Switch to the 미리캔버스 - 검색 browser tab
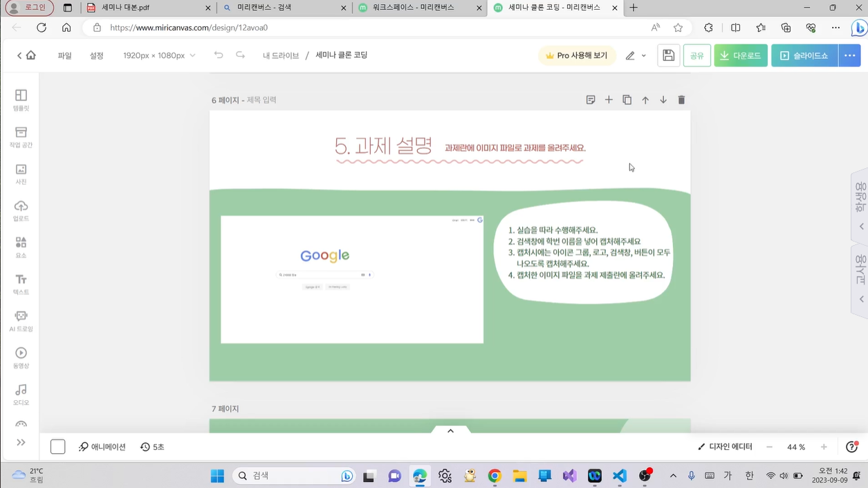 click(284, 8)
